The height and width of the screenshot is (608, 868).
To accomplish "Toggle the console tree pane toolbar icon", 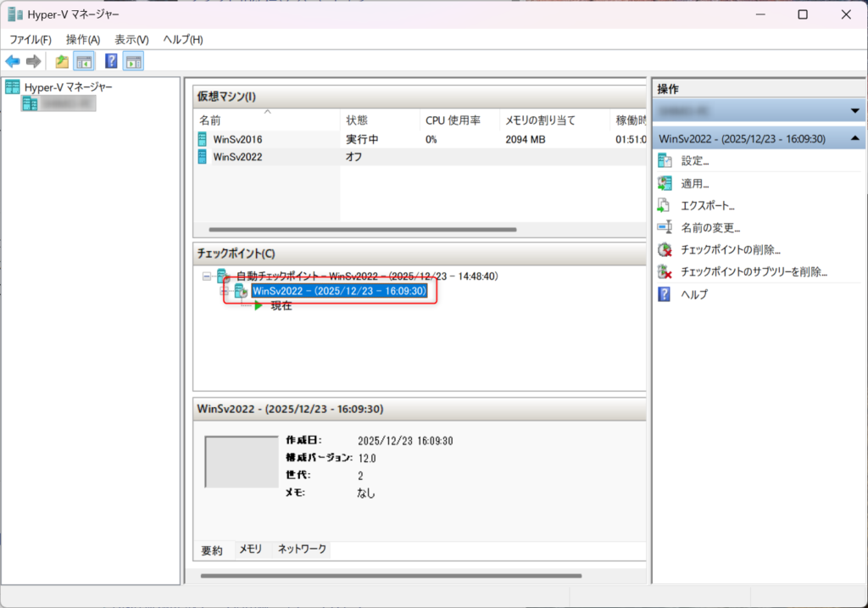I will pyautogui.click(x=84, y=61).
